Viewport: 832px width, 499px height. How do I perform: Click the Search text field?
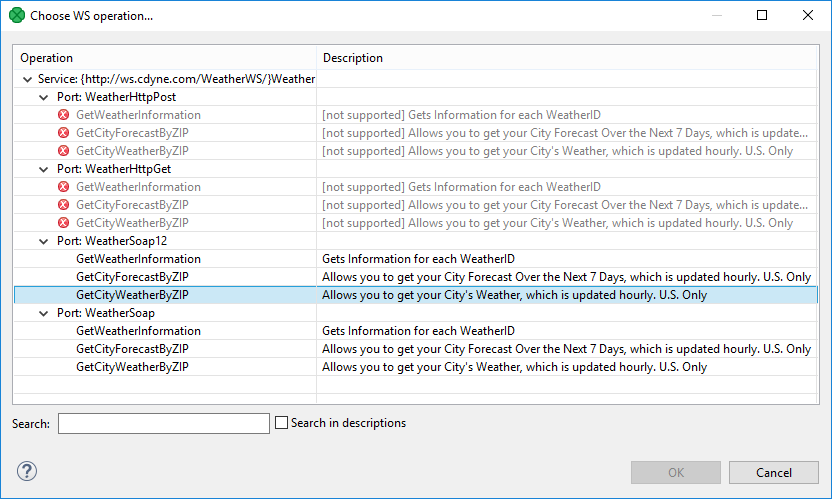(x=164, y=424)
